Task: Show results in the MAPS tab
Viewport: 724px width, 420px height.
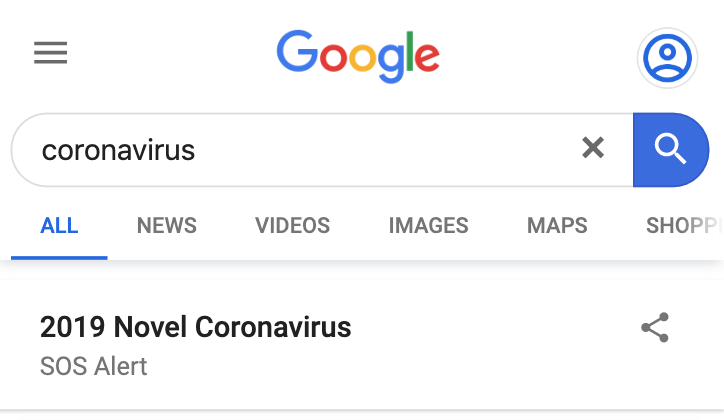Action: [557, 225]
